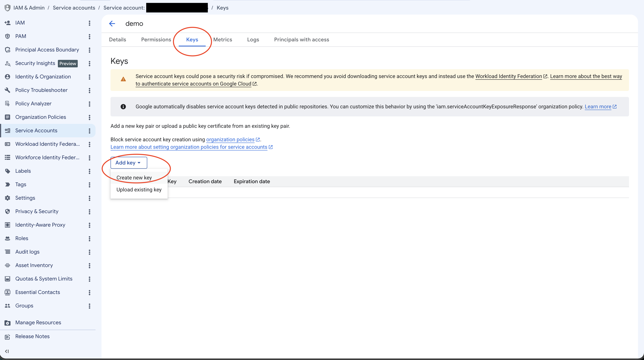The height and width of the screenshot is (360, 644).
Task: Click the Roles hat icon in sidebar
Action: coord(7,238)
